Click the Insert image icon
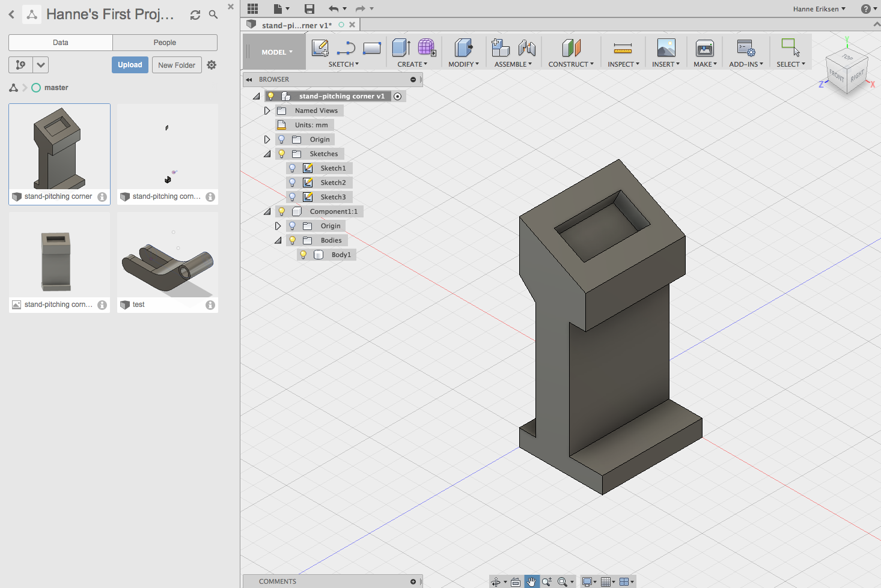Viewport: 881px width, 588px height. (x=666, y=48)
